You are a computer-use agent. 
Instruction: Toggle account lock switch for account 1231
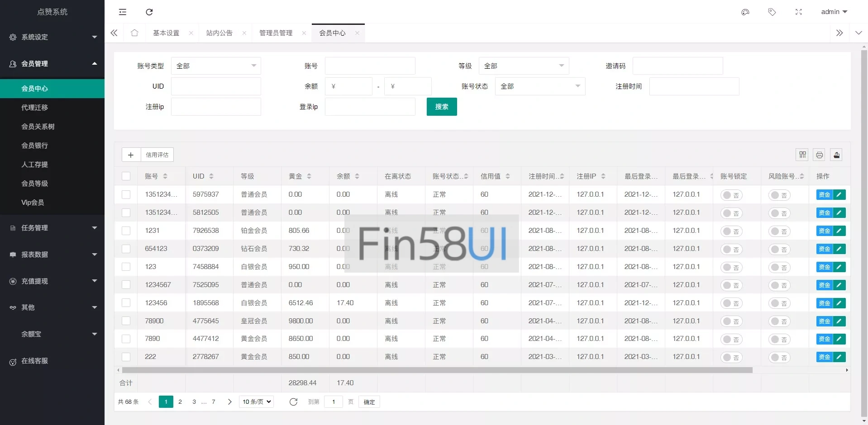(731, 231)
